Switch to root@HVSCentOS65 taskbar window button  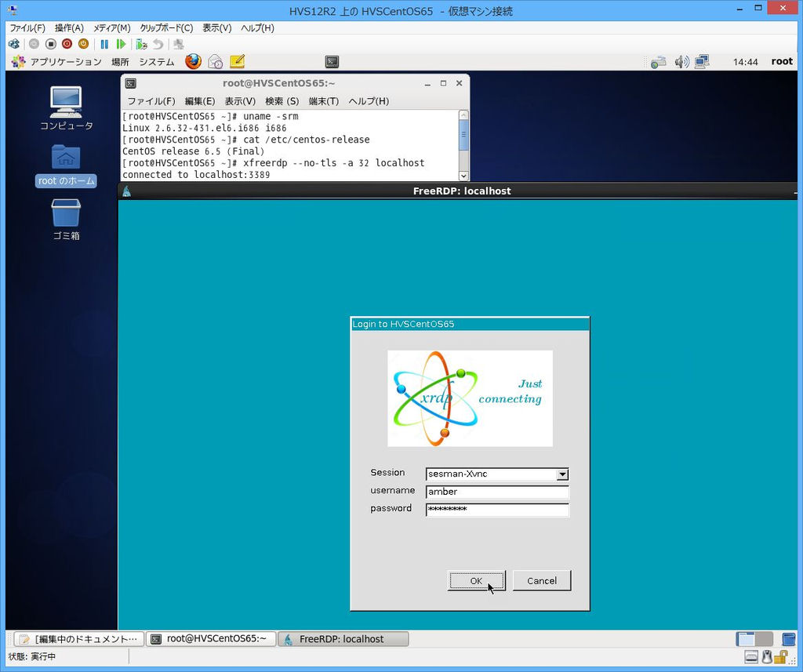click(x=210, y=639)
